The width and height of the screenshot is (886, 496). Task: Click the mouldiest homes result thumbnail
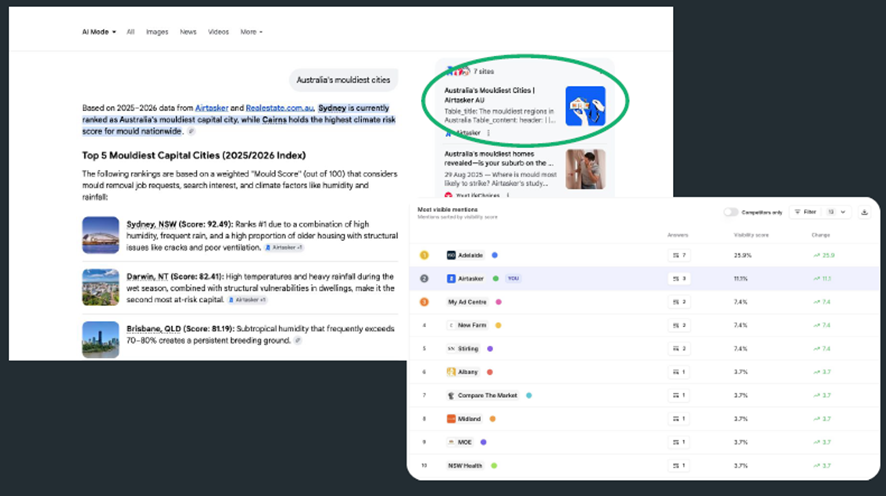(585, 169)
